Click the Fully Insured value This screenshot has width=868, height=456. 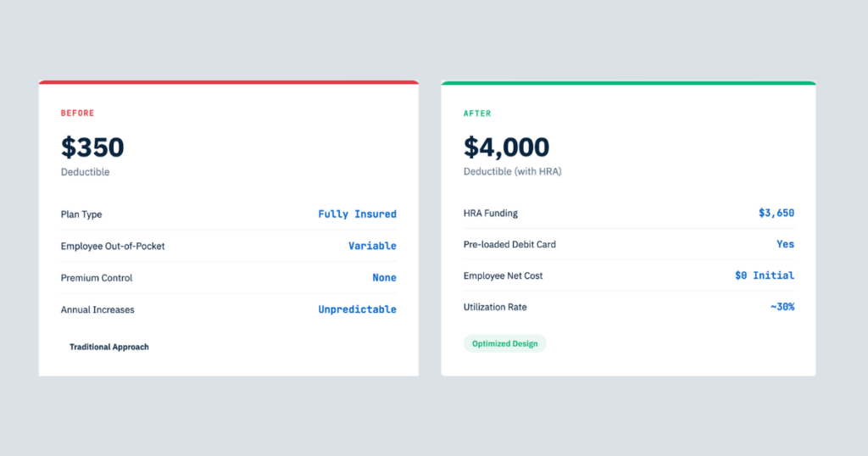point(357,214)
